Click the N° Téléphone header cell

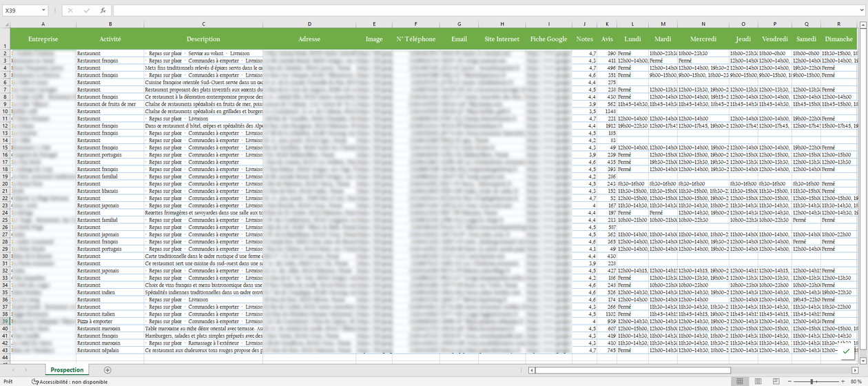tap(416, 39)
